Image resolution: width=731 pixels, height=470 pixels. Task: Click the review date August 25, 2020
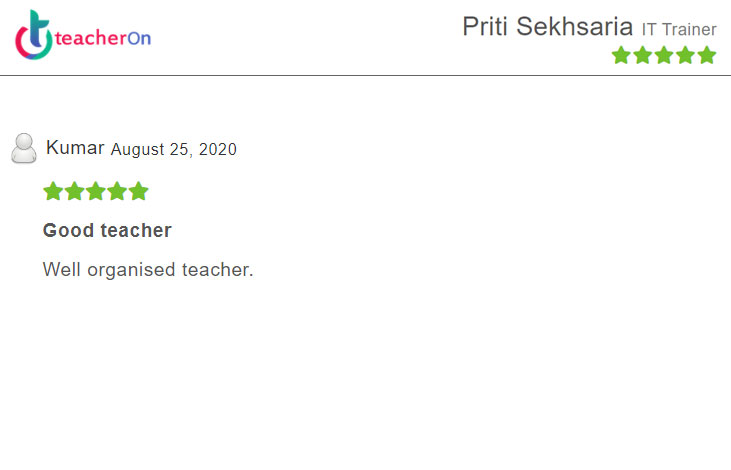173,150
